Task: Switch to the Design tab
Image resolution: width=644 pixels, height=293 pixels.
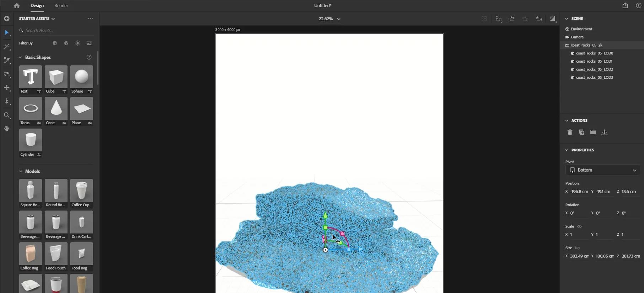Action: pos(37,6)
